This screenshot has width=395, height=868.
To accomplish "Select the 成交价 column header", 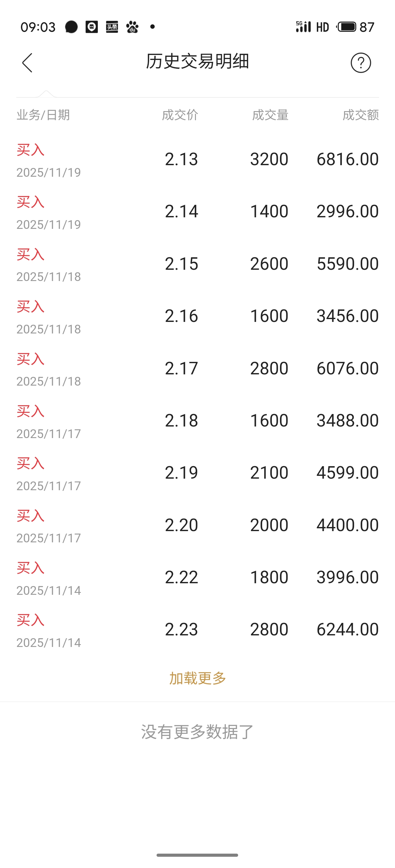I will pyautogui.click(x=180, y=115).
